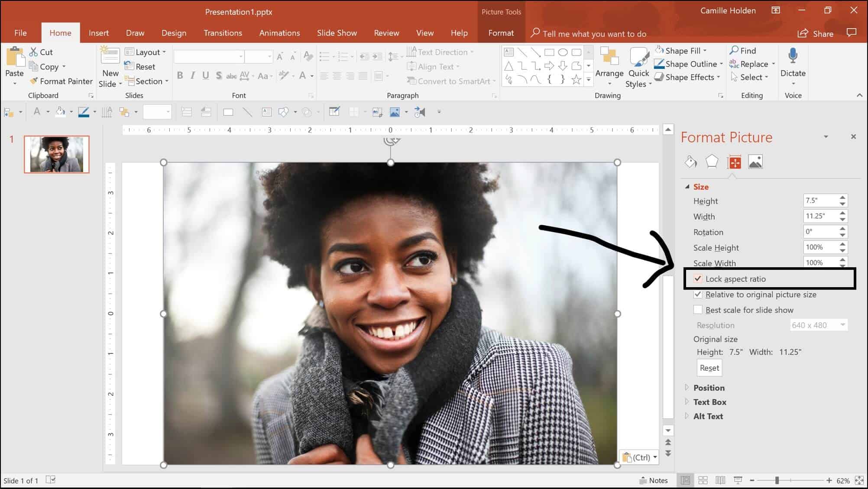Image resolution: width=868 pixels, height=489 pixels.
Task: Click Fit slide to window icon
Action: click(859, 480)
